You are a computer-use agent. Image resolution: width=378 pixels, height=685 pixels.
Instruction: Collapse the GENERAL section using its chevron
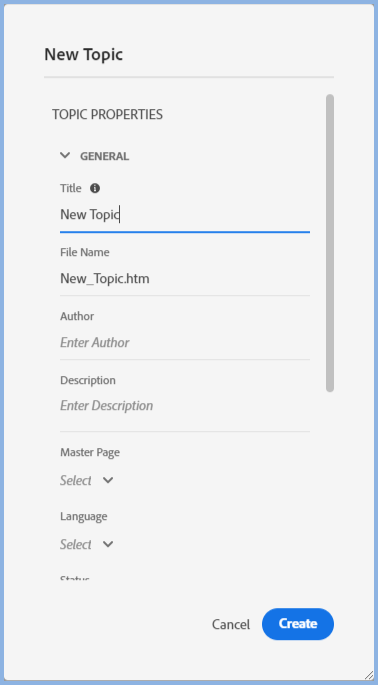pos(65,156)
